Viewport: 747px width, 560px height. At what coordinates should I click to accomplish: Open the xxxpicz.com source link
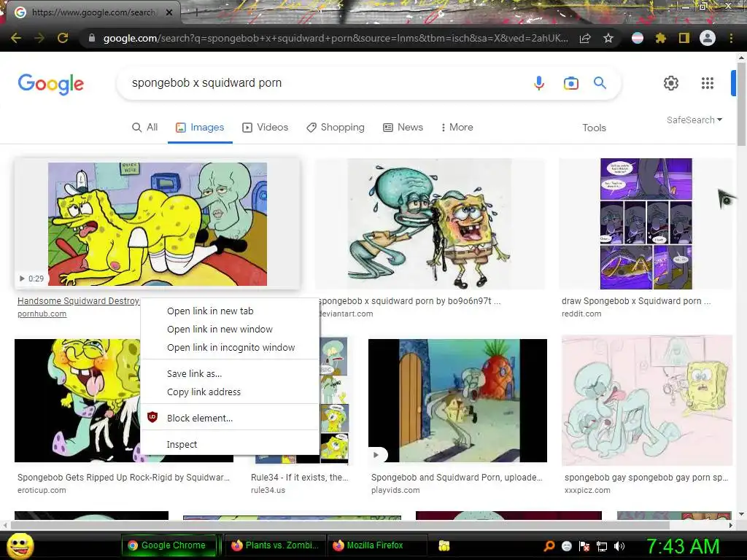(587, 490)
